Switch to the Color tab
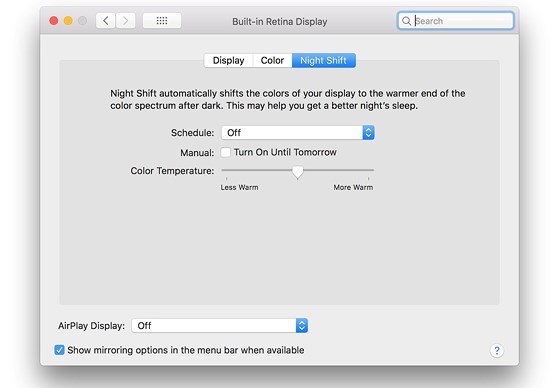This screenshot has width=559, height=388. click(272, 60)
